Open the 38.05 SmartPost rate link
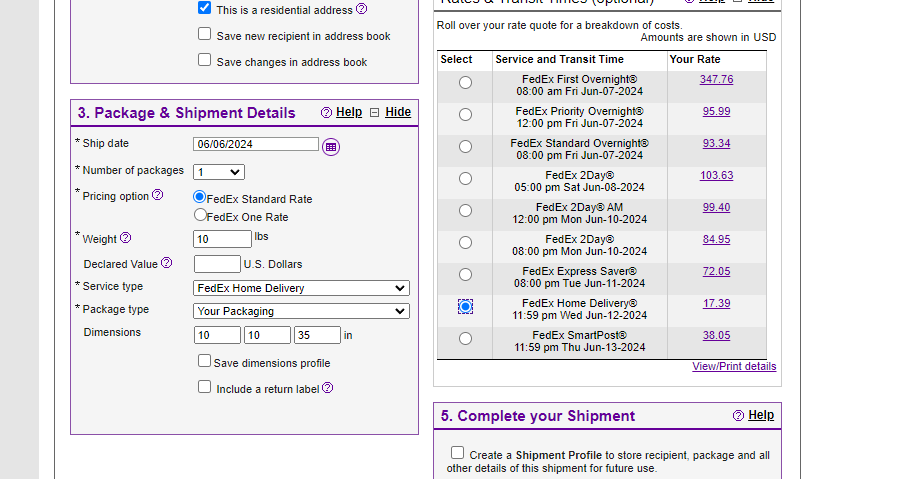The image size is (898, 479). [x=716, y=336]
